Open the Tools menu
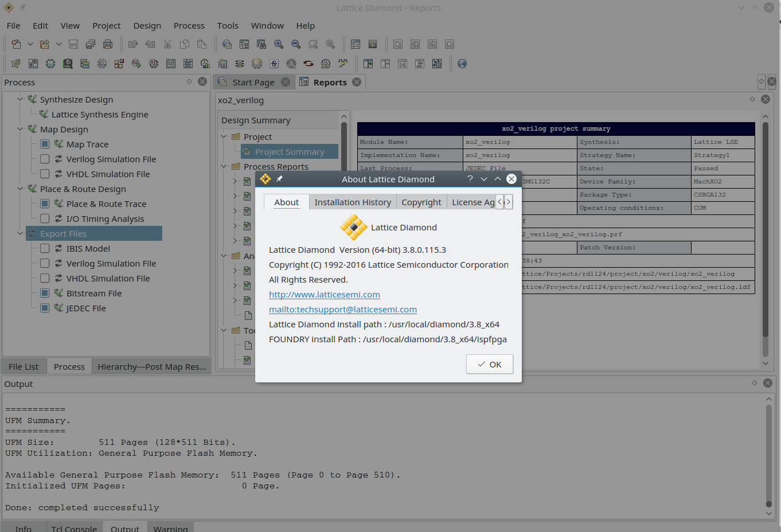This screenshot has height=532, width=781. [228, 26]
